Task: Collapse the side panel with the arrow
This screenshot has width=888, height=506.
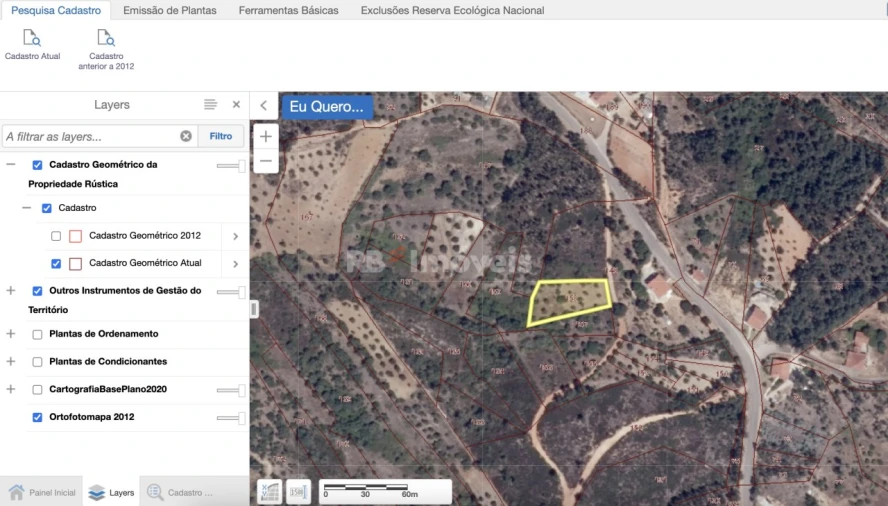Action: click(x=263, y=105)
